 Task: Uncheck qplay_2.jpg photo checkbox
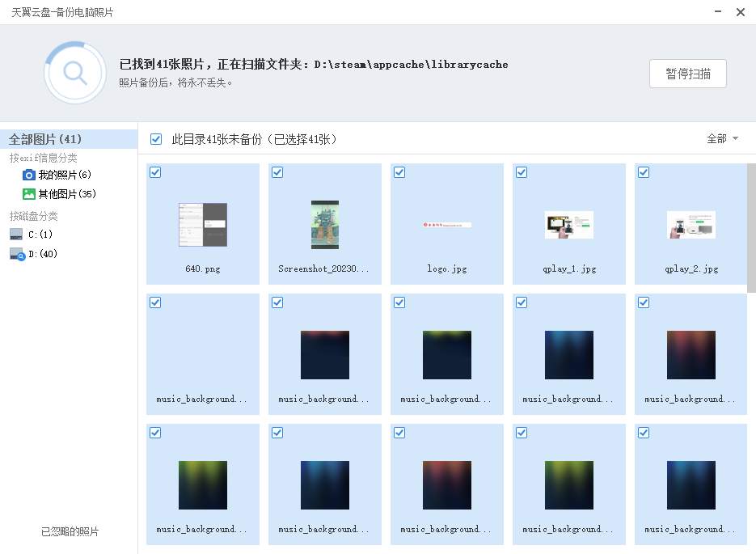point(644,172)
